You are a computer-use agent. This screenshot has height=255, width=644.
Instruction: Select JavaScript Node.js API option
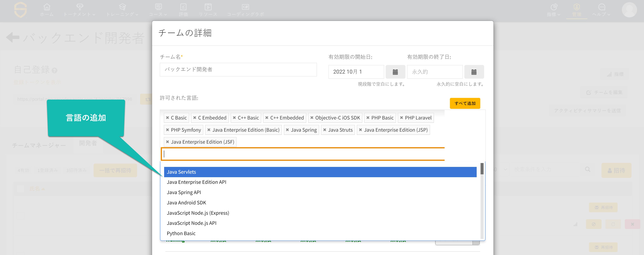(x=320, y=223)
